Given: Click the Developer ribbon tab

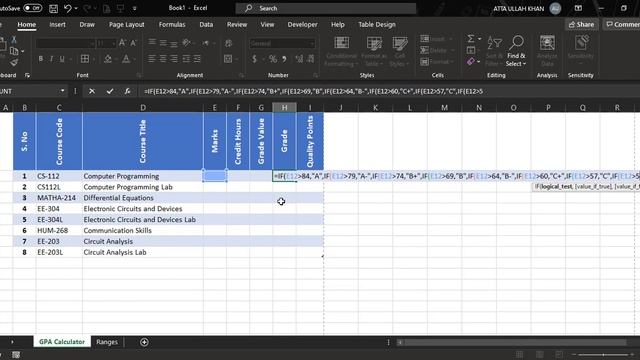Looking at the screenshot, I should [x=302, y=24].
